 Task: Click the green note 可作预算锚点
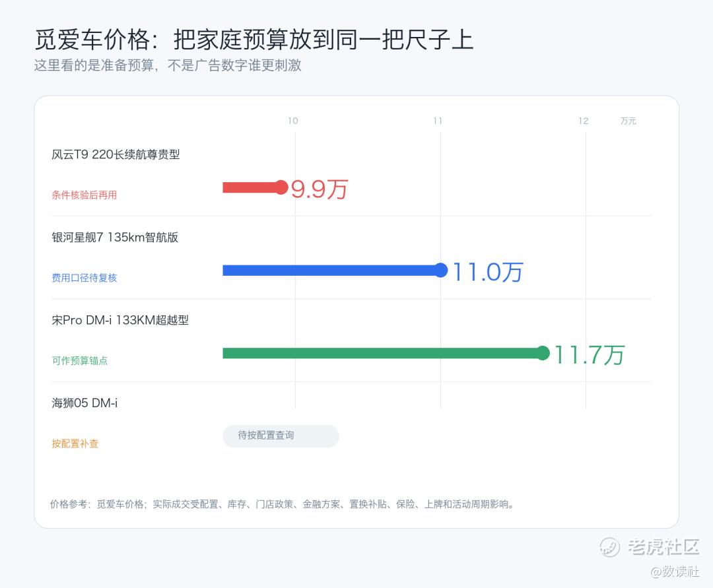click(80, 360)
